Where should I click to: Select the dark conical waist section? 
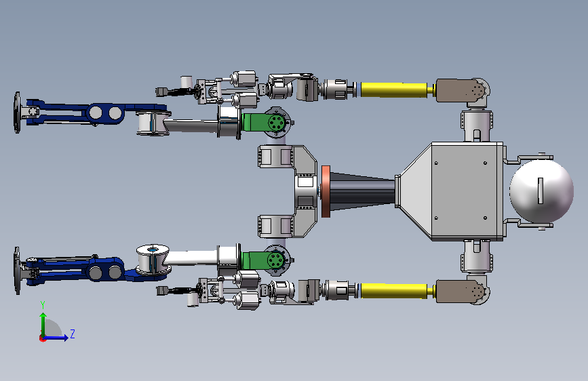pos(362,191)
